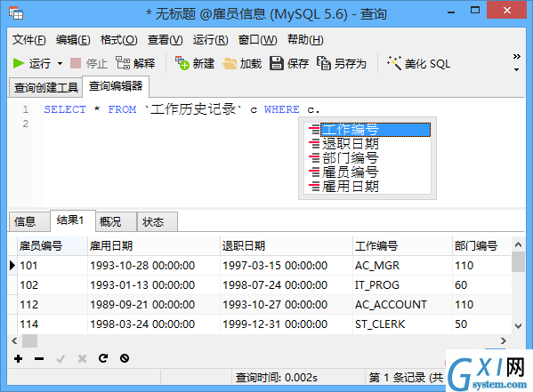Click the results vertical scrollbar down arrow
The image size is (533, 392).
point(518,326)
